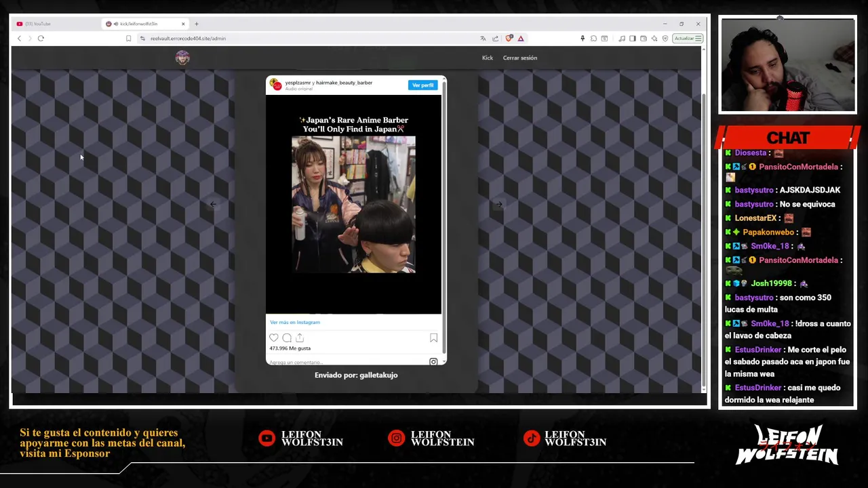Click the Actualizar browser update button
Screen dimensions: 868x488
(688, 39)
